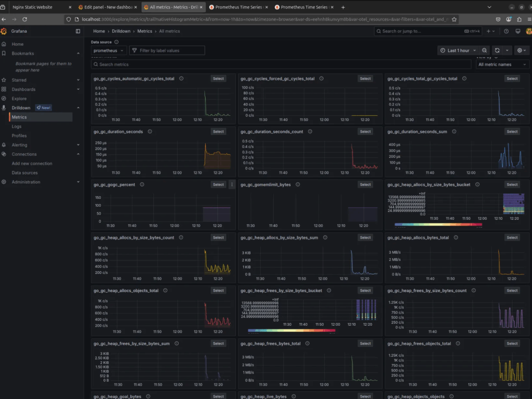
Task: Select the go_gc_cycles_forced_gc_cycles_total metric
Action: (x=365, y=79)
